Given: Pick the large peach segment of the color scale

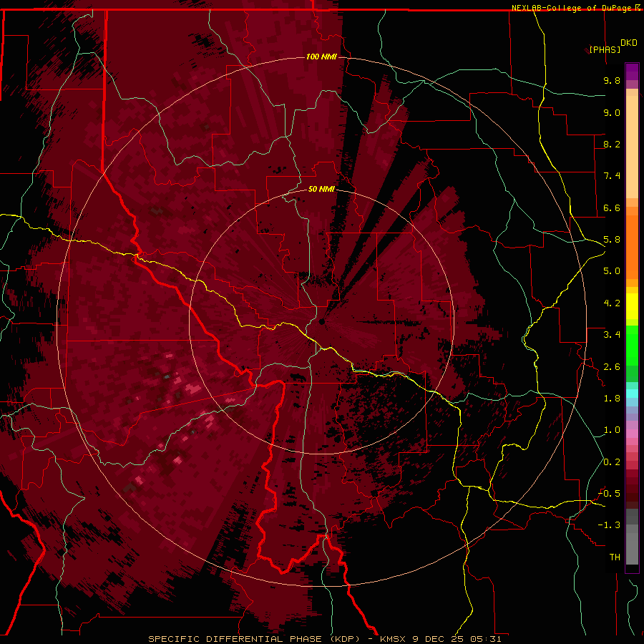Looking at the screenshot, I should (632, 147).
